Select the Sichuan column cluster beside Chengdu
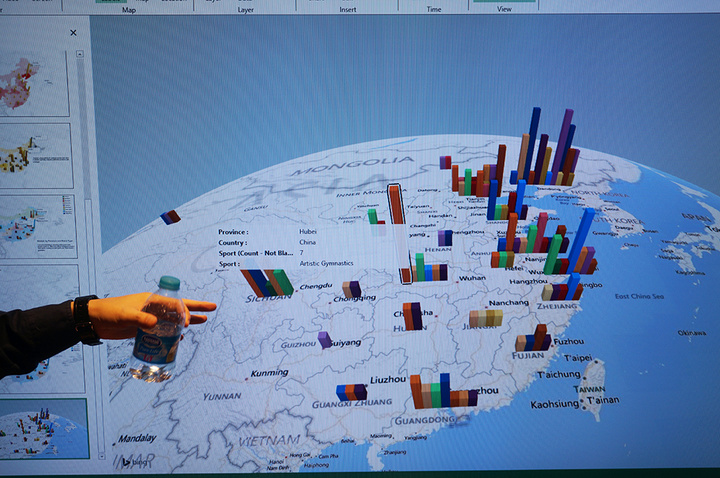720x478 pixels. tap(267, 282)
